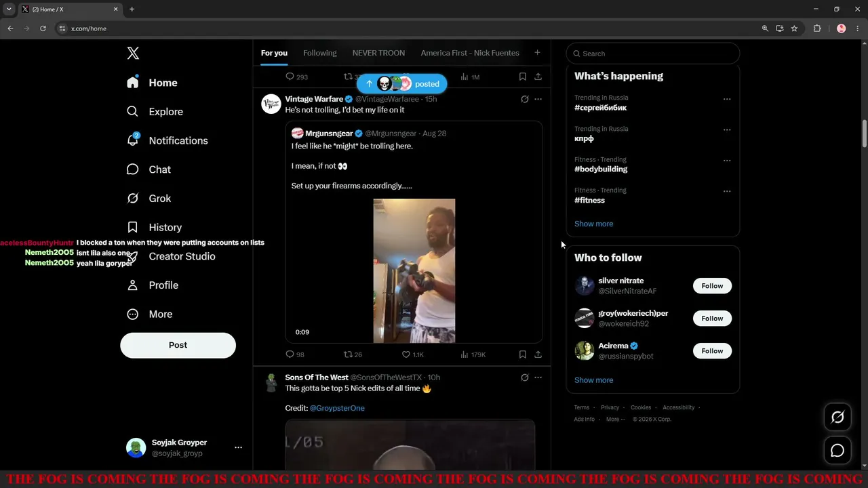This screenshot has height=488, width=868.
Task: Open the Terms footer link
Action: 582,407
